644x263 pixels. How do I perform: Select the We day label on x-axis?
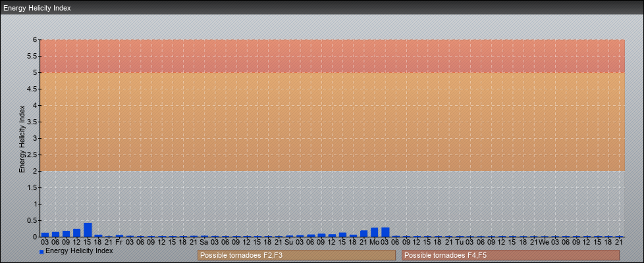[x=544, y=242]
